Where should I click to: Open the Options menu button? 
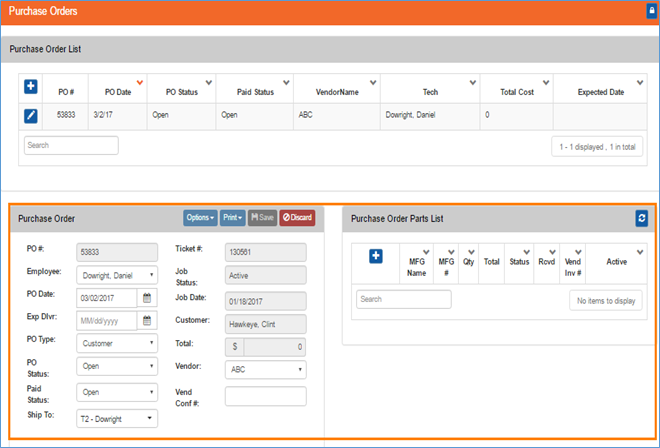coord(200,218)
